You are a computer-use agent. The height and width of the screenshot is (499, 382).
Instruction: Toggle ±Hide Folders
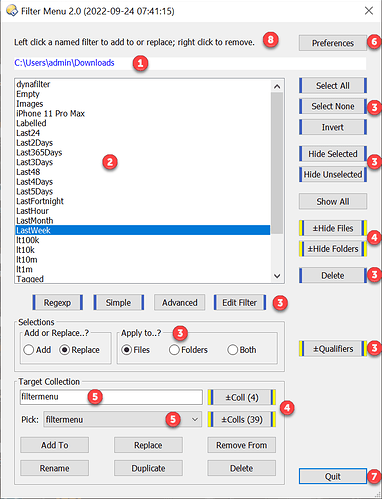coord(333,249)
